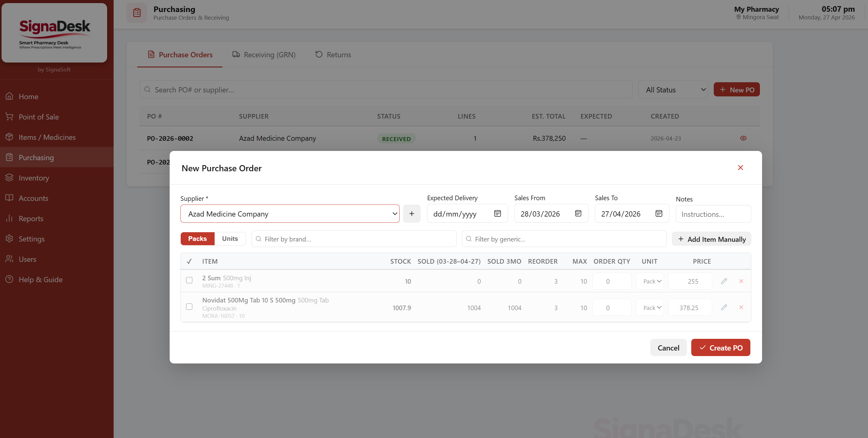Open Expected Delivery calendar picker icon
Screen dimensions: 868x438
[497, 213]
